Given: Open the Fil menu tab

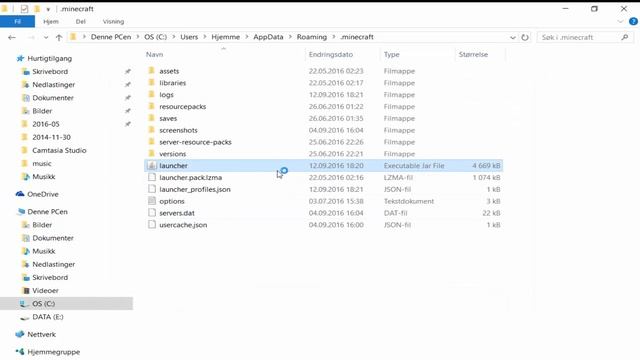Looking at the screenshot, I should [x=18, y=22].
